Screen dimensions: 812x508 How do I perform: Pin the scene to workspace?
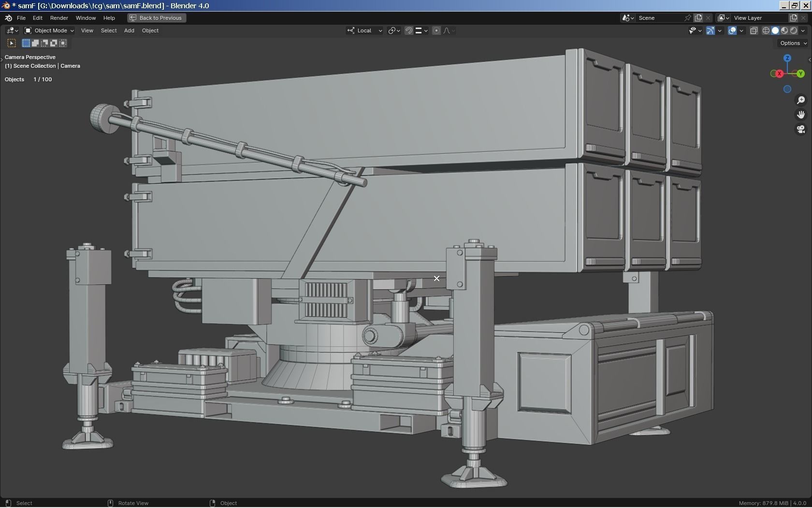tap(688, 18)
